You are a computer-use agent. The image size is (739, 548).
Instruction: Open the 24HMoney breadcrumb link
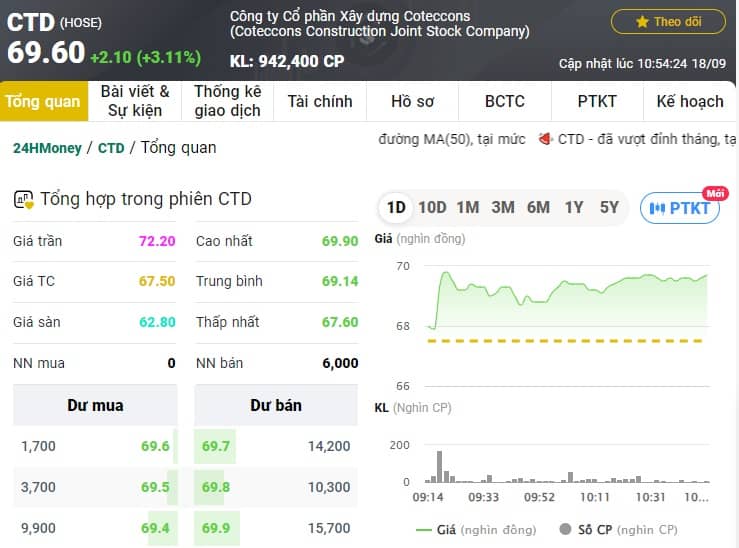coord(47,148)
